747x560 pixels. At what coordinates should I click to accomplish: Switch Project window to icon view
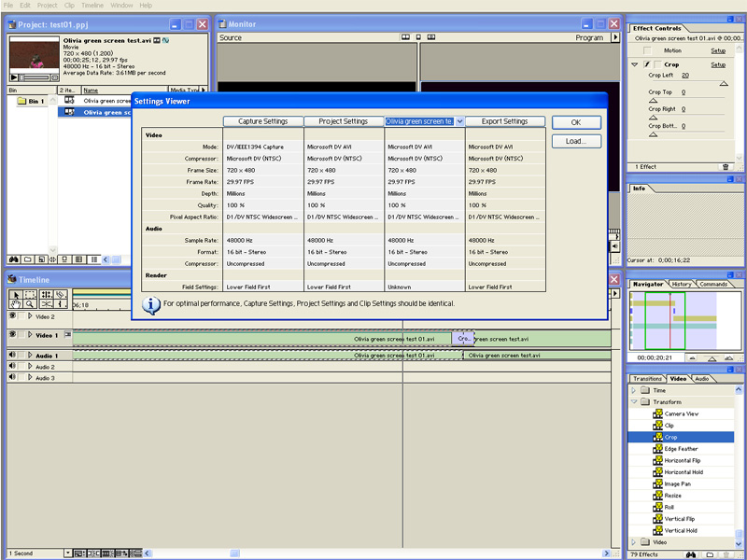tap(64, 259)
